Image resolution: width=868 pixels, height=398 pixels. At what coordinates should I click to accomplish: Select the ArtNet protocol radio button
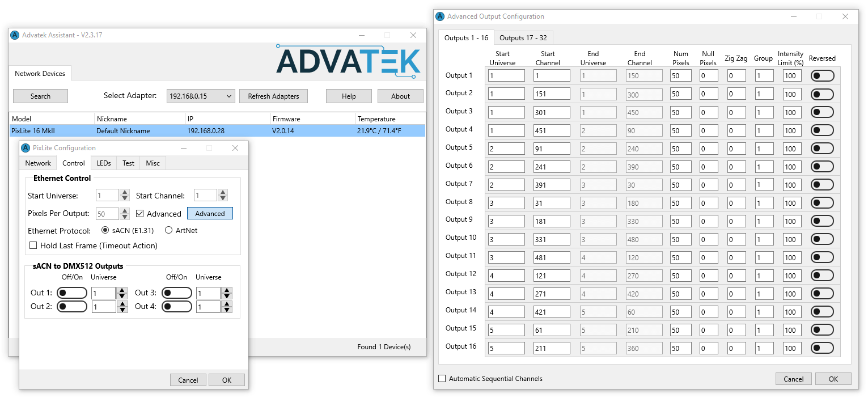coord(169,230)
